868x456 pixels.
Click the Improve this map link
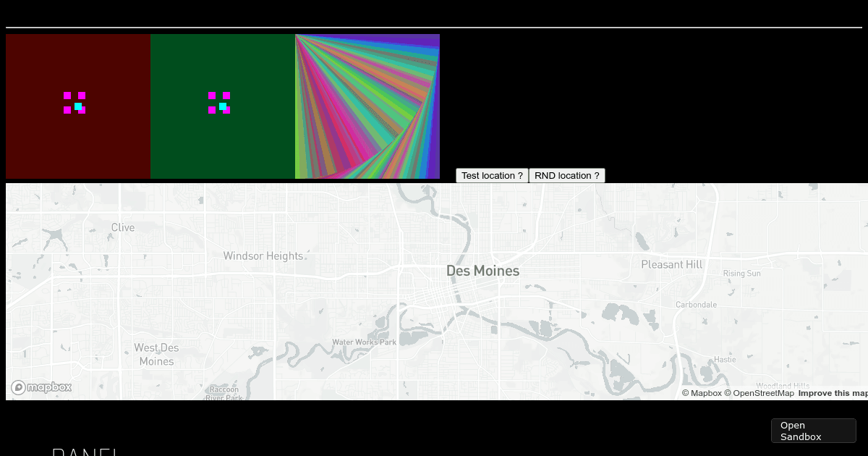click(x=833, y=393)
